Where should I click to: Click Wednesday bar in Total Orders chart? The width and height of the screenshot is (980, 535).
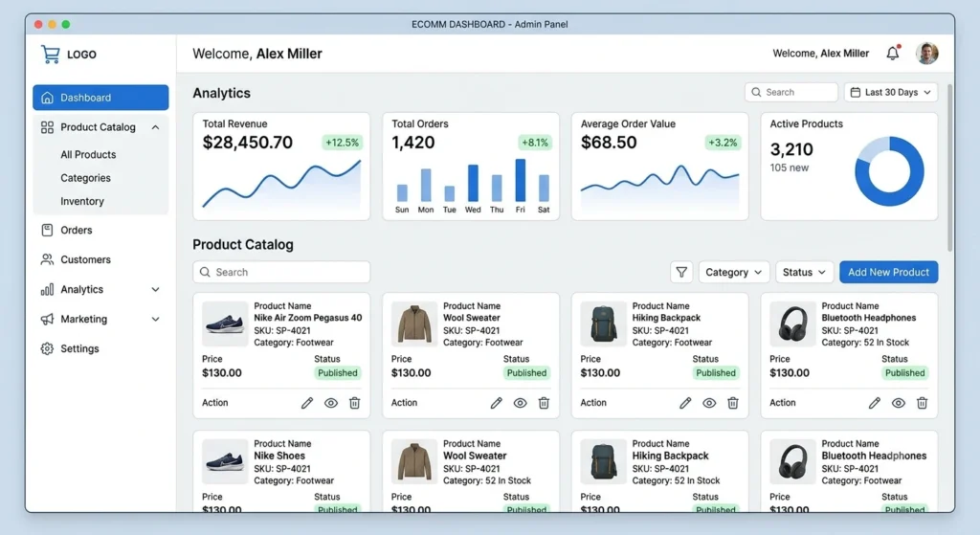pos(473,183)
